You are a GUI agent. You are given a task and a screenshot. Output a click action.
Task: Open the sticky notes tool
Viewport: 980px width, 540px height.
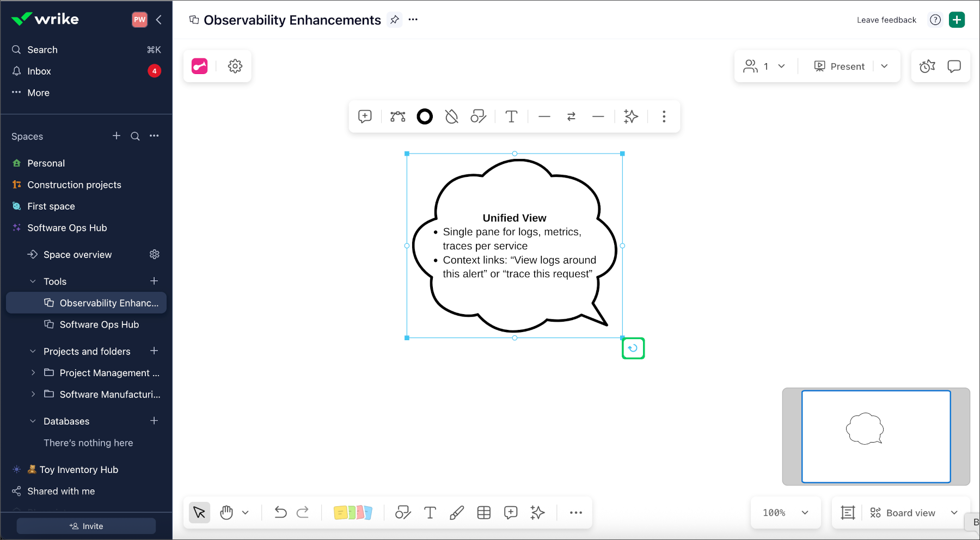click(x=353, y=512)
